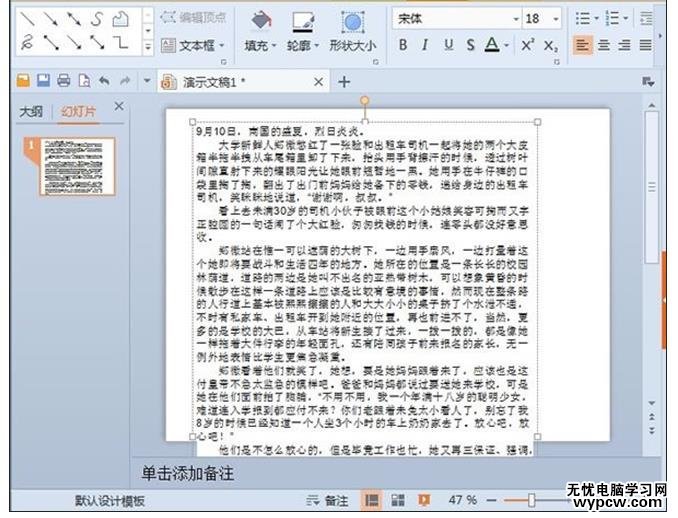Click the 文本框 text box icon

[x=168, y=45]
